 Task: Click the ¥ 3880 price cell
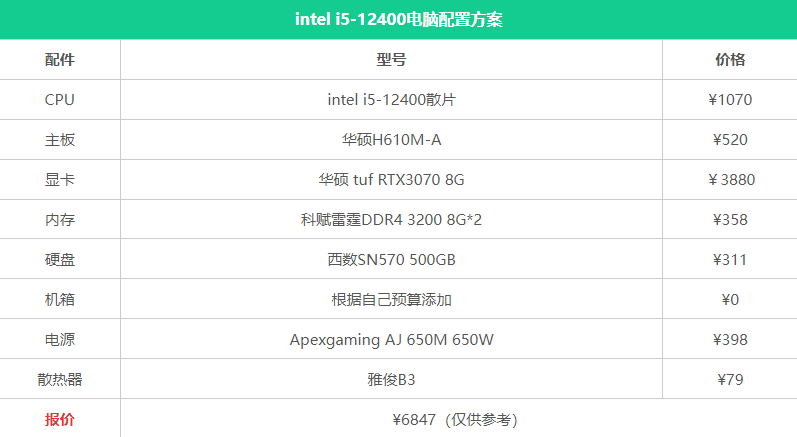[x=731, y=179]
